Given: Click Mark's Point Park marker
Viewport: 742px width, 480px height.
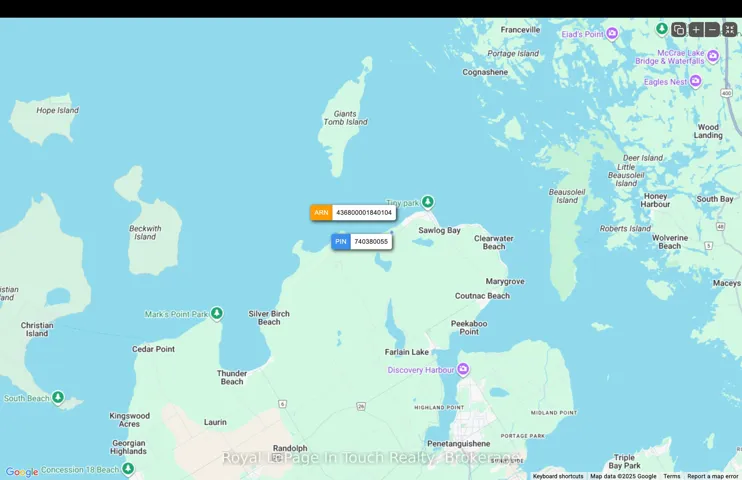Looking at the screenshot, I should 217,314.
